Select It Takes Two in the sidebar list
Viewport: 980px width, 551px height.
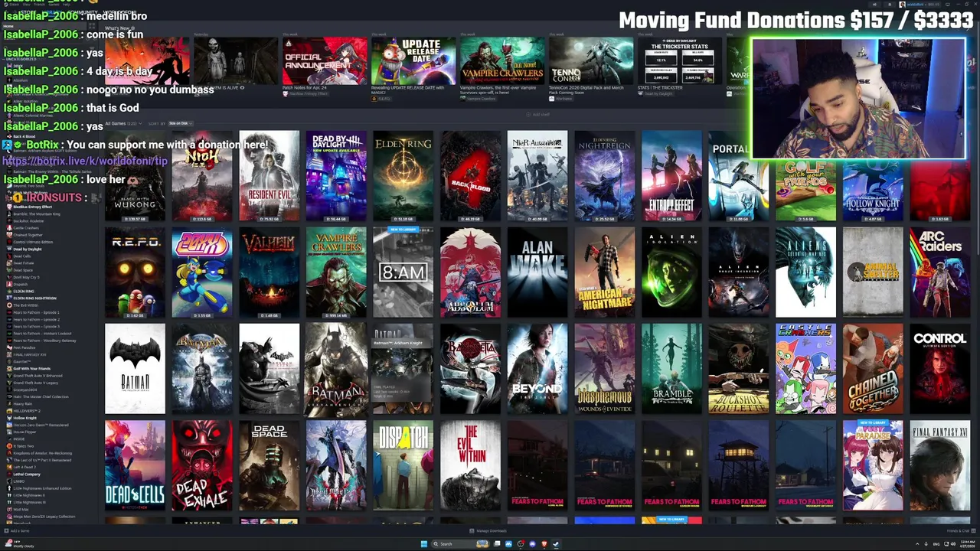(24, 446)
